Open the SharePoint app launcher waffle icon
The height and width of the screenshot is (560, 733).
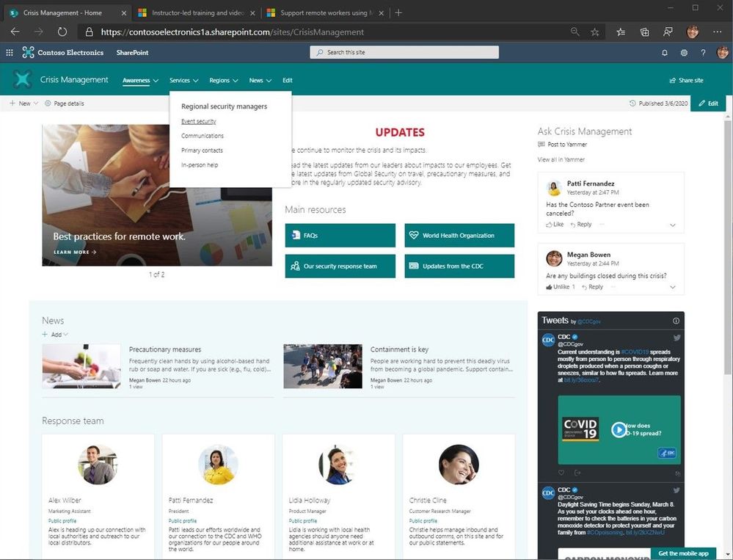(x=10, y=53)
